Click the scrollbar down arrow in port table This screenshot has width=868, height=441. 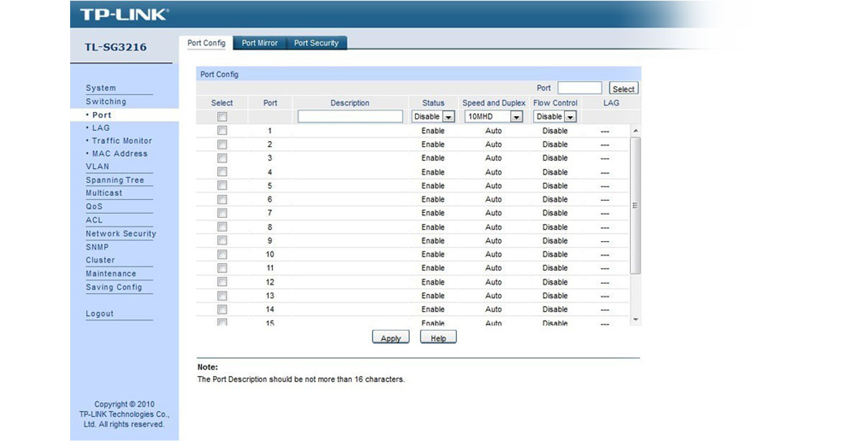tap(636, 320)
